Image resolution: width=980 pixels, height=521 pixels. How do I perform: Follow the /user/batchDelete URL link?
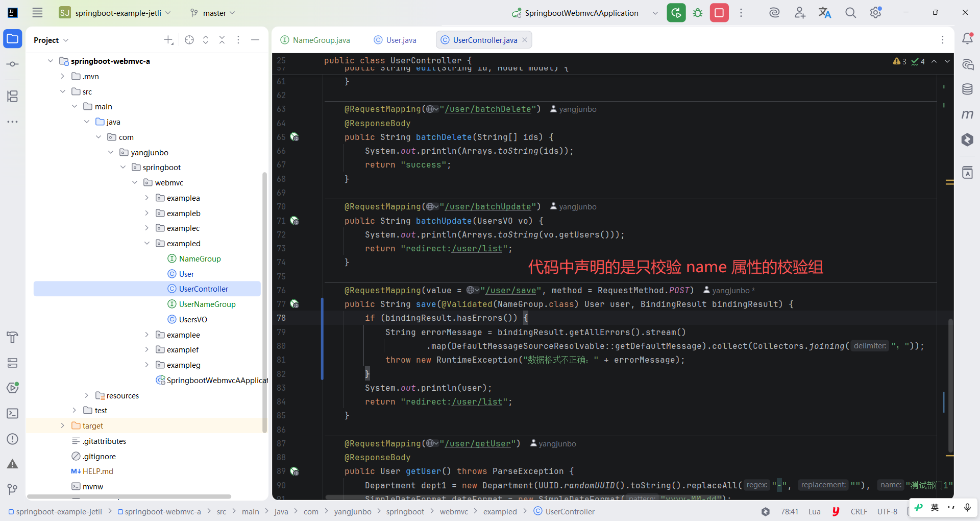488,109
